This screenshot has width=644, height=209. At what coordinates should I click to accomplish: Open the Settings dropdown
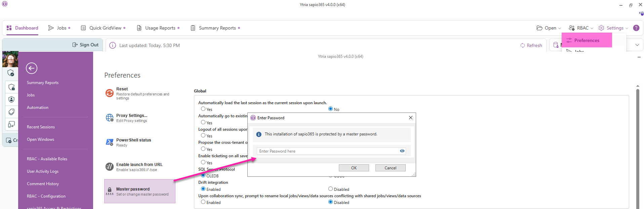point(613,28)
